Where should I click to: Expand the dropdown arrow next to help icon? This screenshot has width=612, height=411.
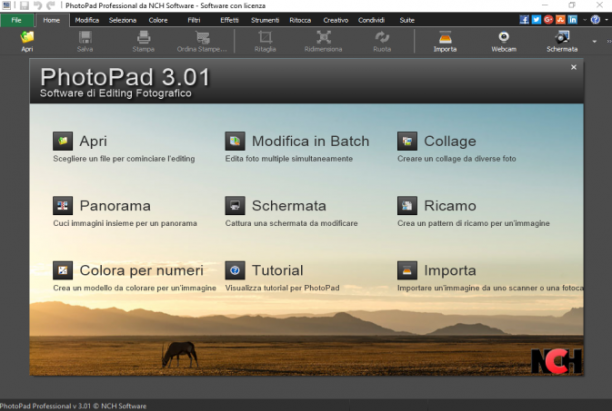606,20
